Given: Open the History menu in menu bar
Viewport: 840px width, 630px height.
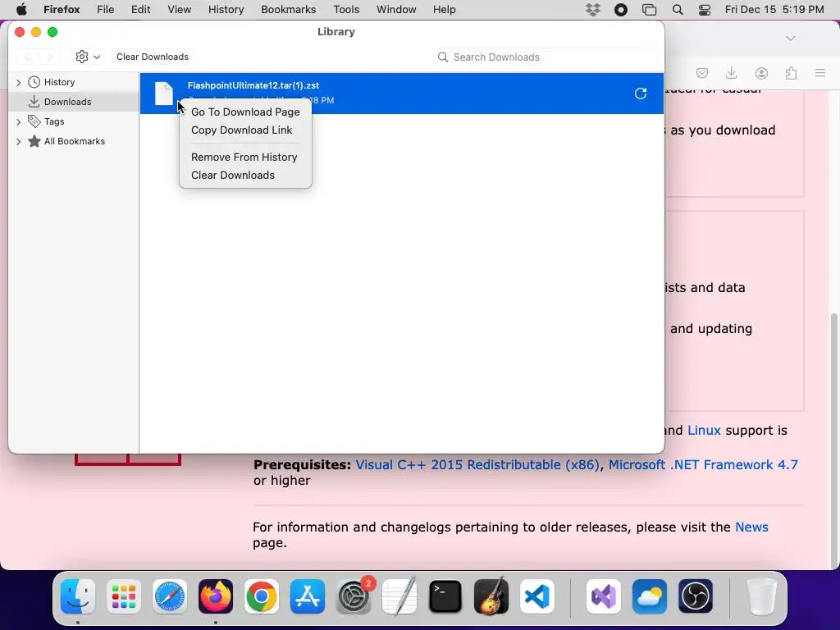Looking at the screenshot, I should [226, 10].
